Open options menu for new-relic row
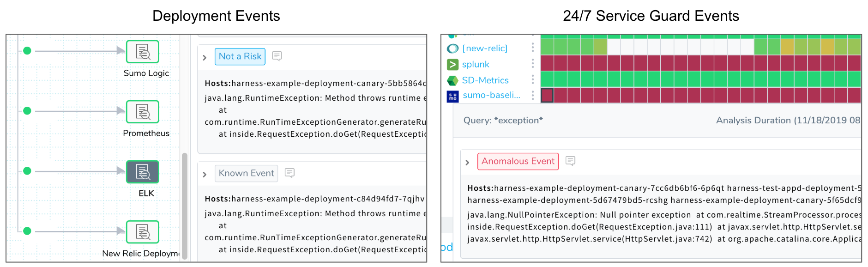 pos(532,48)
